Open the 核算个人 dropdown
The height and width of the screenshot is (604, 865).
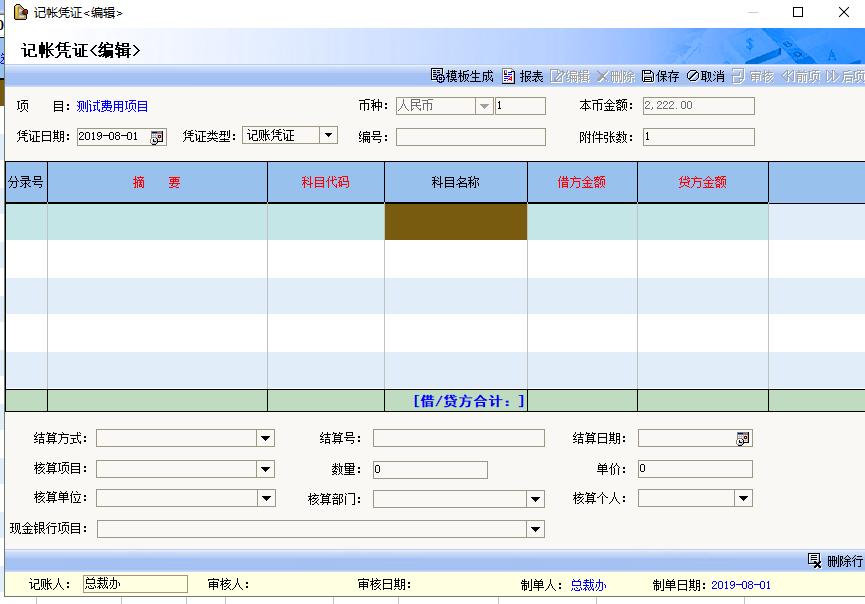743,498
